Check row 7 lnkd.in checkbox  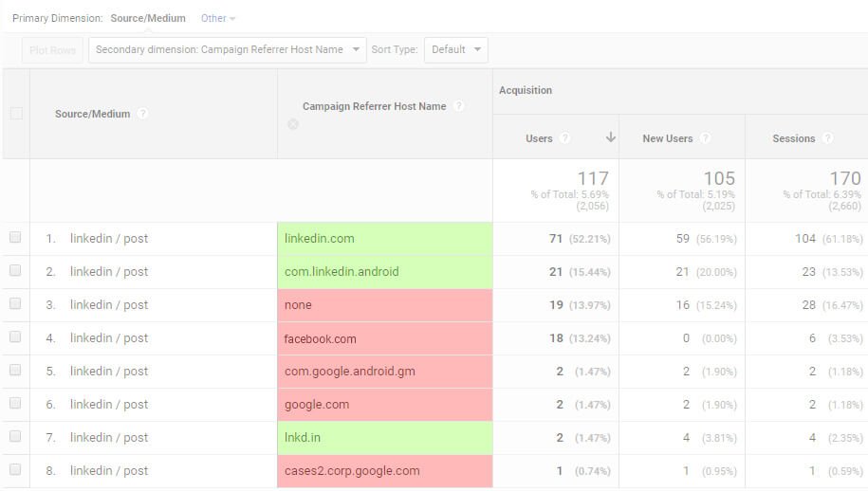pos(15,436)
